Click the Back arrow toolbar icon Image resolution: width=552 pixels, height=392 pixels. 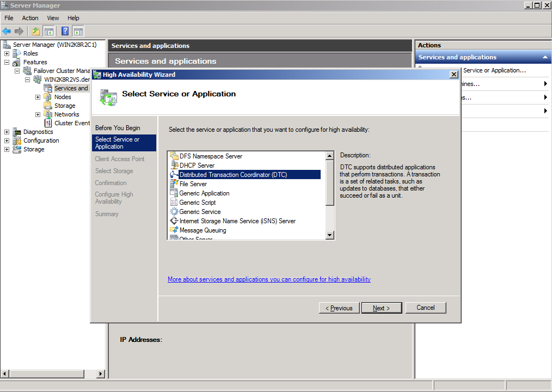(7, 32)
